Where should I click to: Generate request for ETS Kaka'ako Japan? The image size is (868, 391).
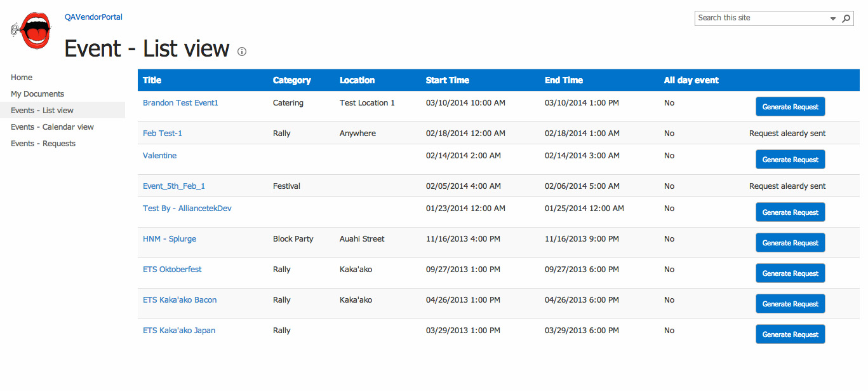pos(790,334)
